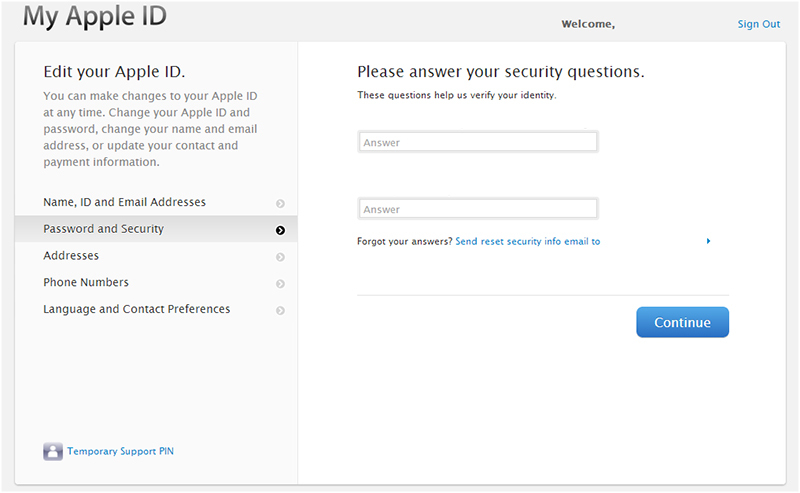Click Send reset security info email link
Viewport: 800px width, 493px height.
(528, 241)
